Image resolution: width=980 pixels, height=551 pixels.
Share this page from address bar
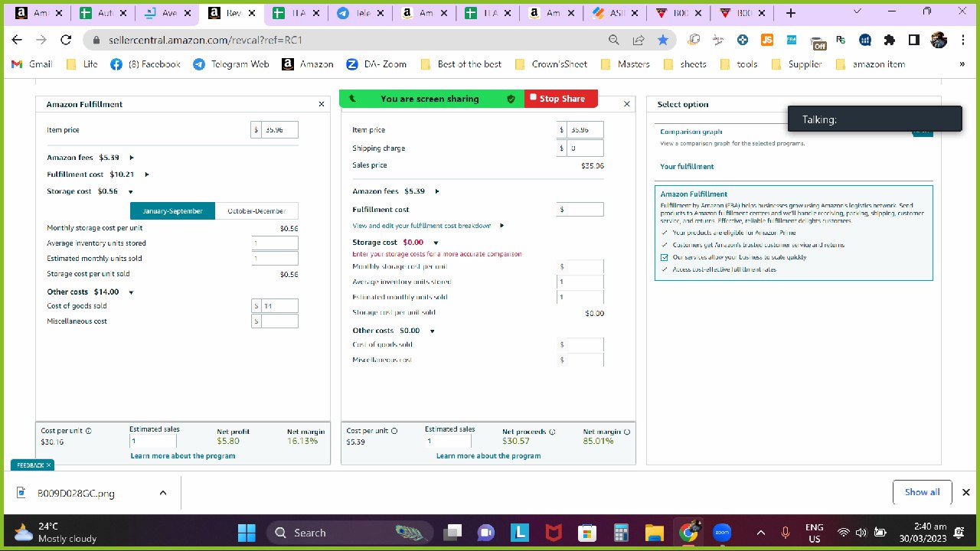[639, 40]
